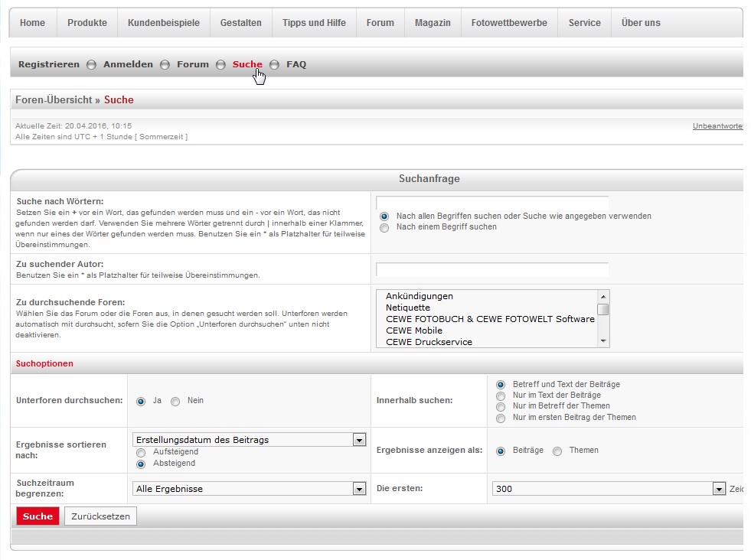This screenshot has height=560, width=751.
Task: Open the FAQ link
Action: [x=296, y=64]
